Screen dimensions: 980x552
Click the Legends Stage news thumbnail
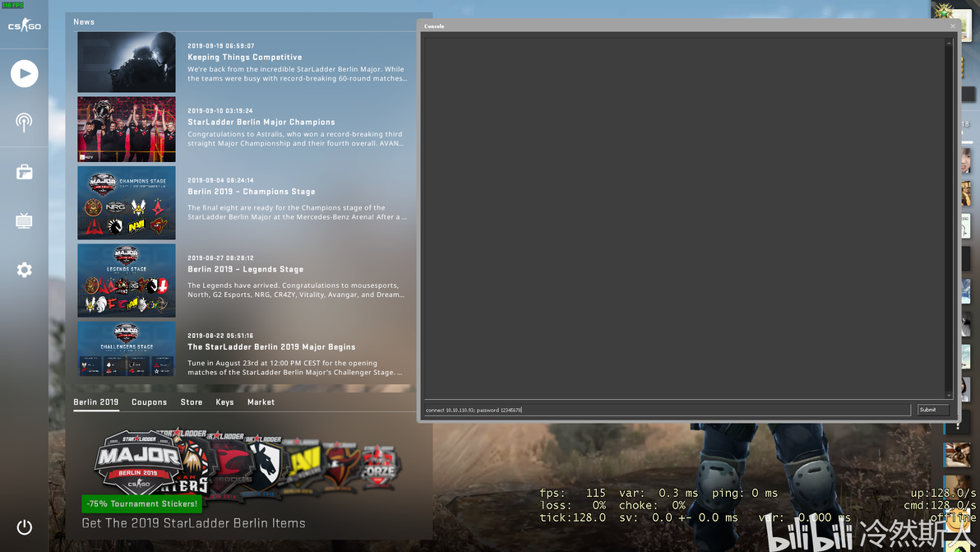coord(127,280)
